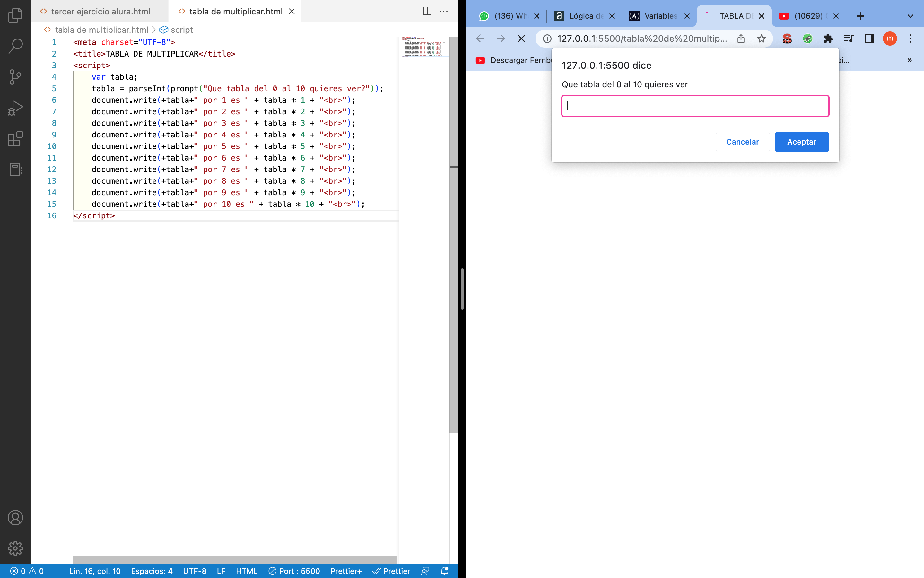Open the notebook icon in activity bar
This screenshot has width=924, height=578.
pos(15,169)
